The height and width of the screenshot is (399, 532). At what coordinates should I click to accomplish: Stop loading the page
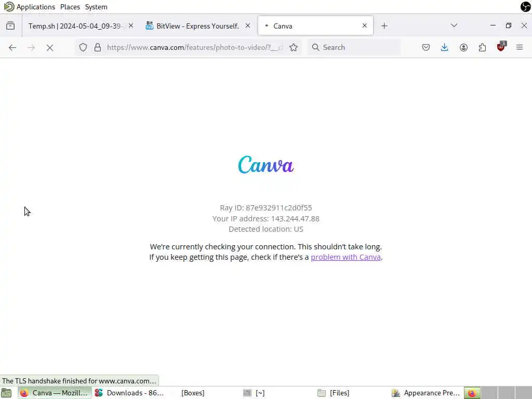[x=50, y=47]
